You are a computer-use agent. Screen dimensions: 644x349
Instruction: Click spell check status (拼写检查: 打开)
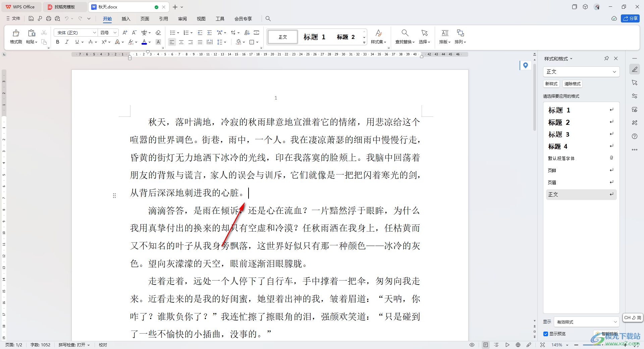coord(74,345)
